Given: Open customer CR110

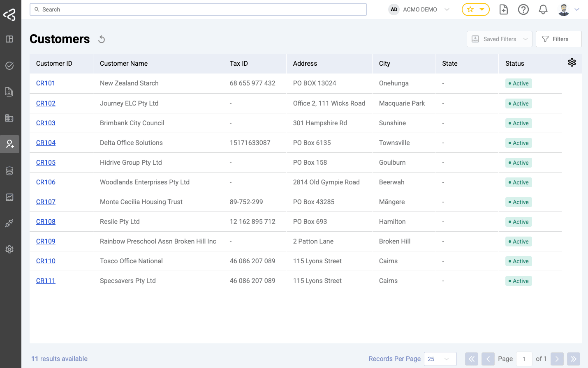Looking at the screenshot, I should [46, 261].
